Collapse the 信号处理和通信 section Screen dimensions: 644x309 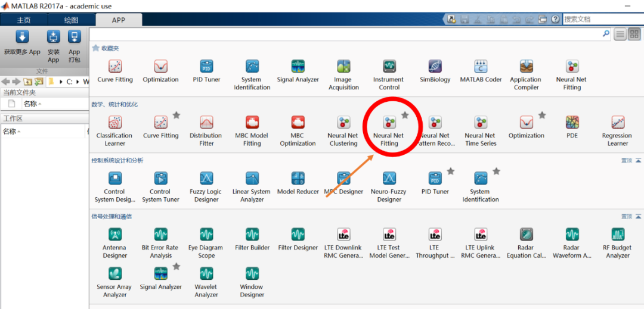[638, 216]
